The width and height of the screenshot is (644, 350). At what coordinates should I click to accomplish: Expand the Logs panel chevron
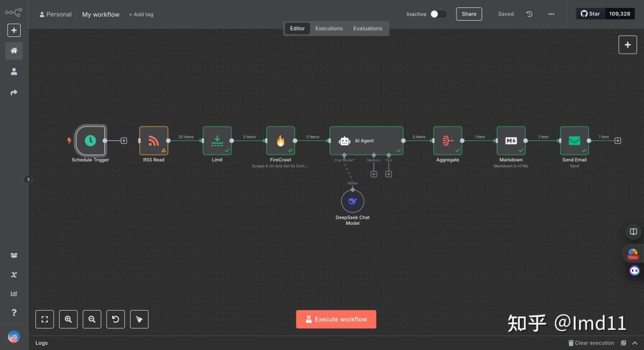tap(635, 343)
